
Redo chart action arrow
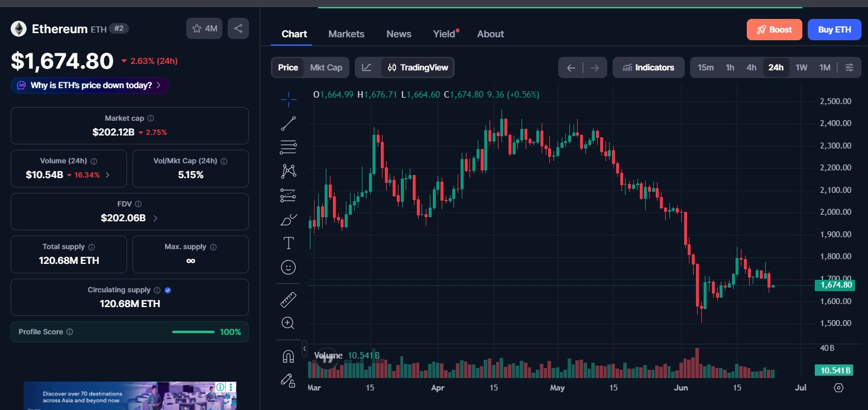point(595,67)
